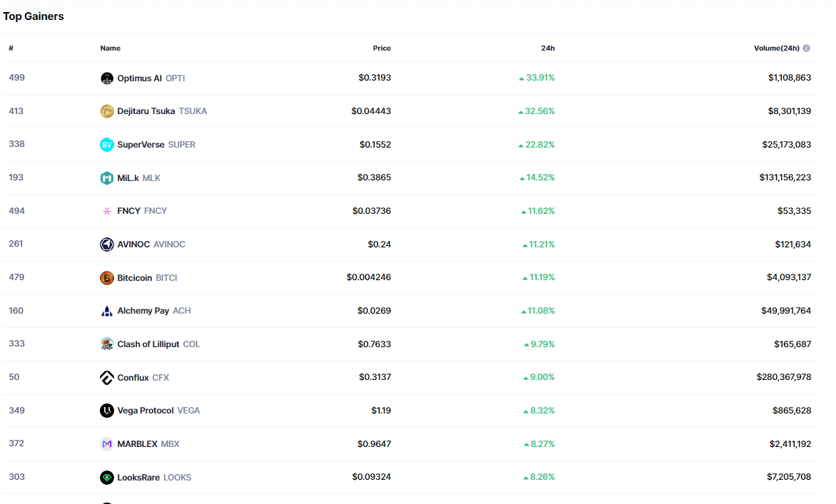Click the Conflux coin logo
Image resolution: width=836 pixels, height=504 pixels.
tap(107, 378)
